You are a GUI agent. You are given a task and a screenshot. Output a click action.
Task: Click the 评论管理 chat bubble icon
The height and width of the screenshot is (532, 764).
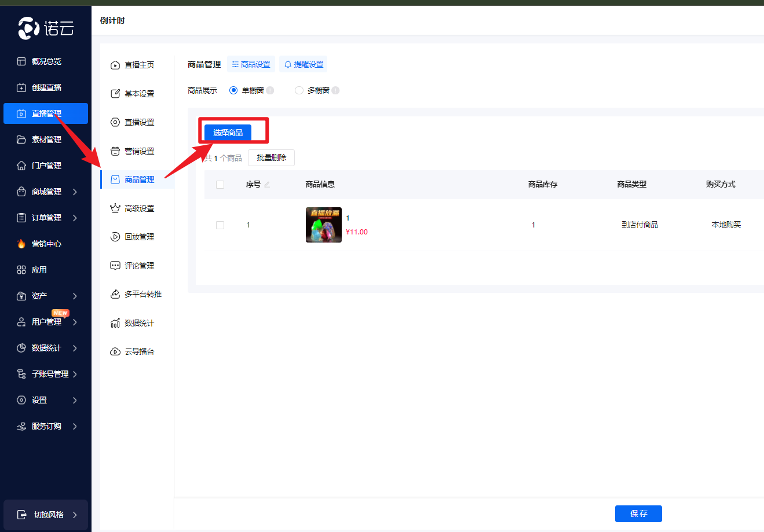(115, 266)
